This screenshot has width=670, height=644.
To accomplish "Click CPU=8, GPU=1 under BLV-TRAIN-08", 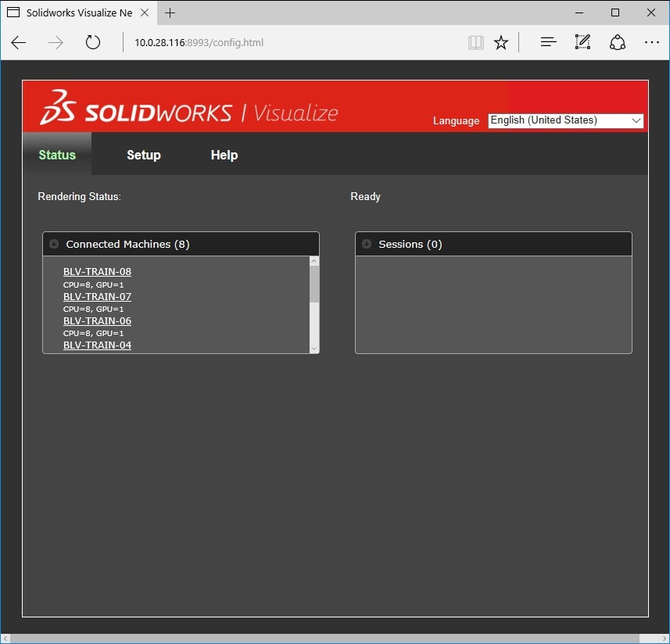I will click(93, 284).
